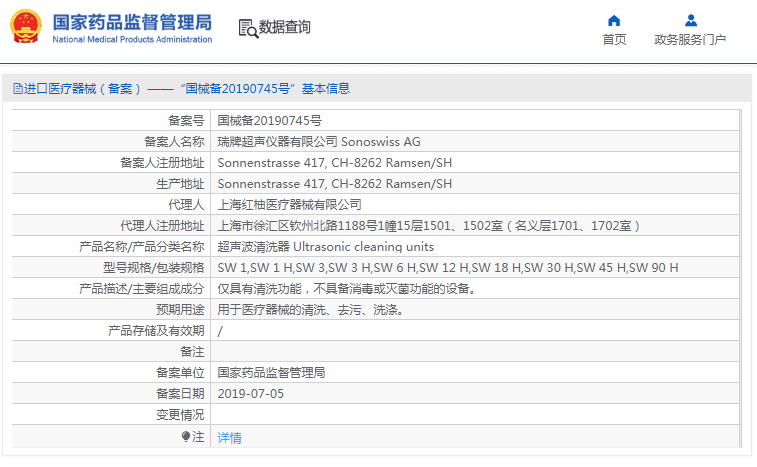Image resolution: width=757 pixels, height=467 pixels.
Task: Click the 产品描述/主要组成成分 label
Action: click(141, 289)
